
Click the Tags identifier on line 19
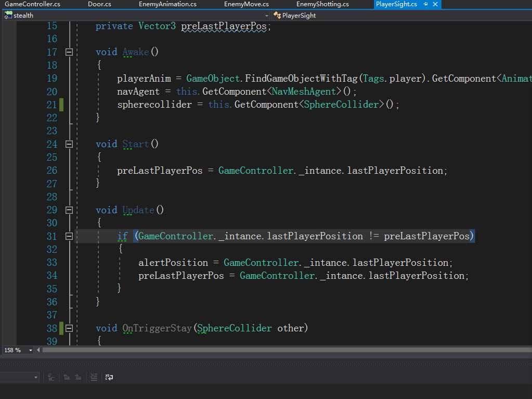pyautogui.click(x=373, y=79)
